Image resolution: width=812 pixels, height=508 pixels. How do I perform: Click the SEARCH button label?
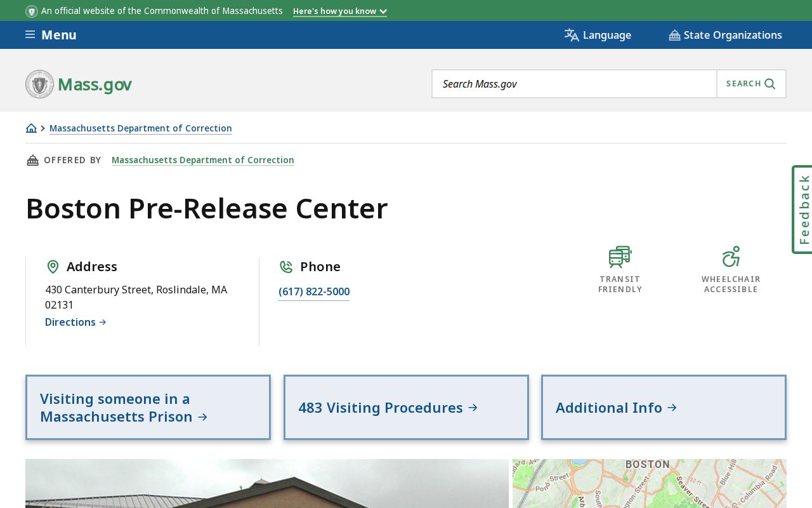tap(743, 84)
